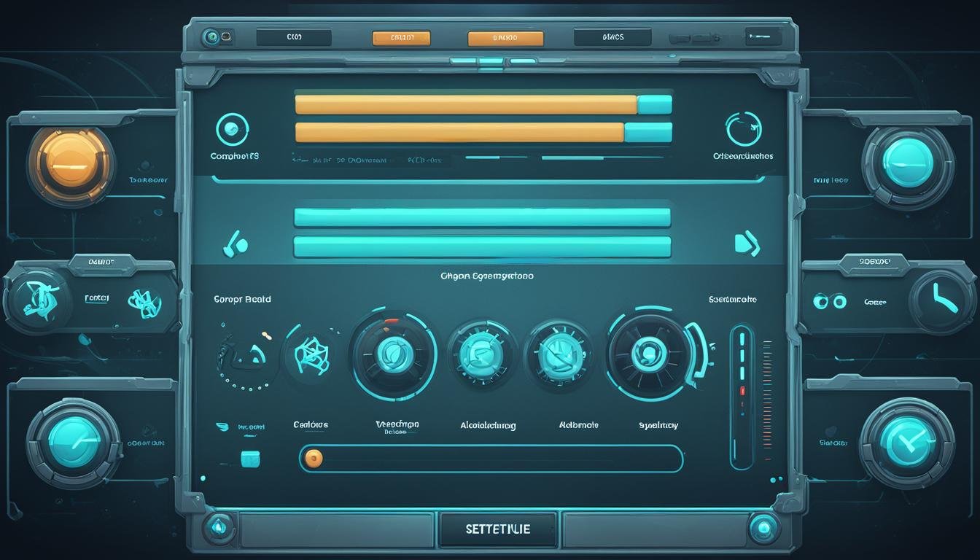Toggle the cyan checkmark knob in the bottom-right panel
The image size is (980, 560).
908,443
